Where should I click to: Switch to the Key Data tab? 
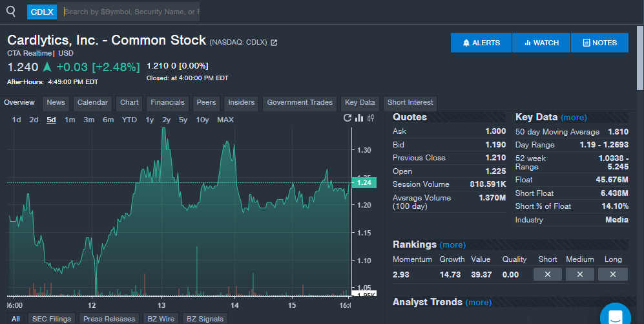tap(360, 103)
